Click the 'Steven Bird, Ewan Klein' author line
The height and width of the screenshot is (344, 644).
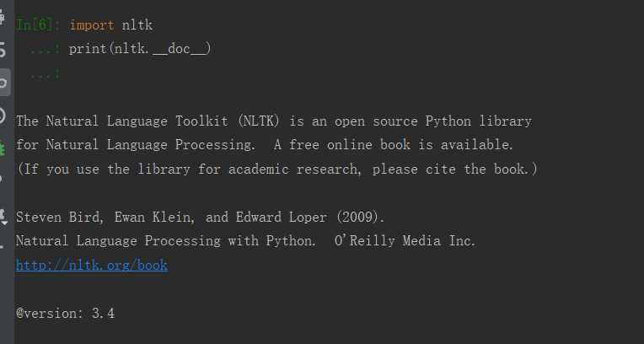click(x=105, y=217)
